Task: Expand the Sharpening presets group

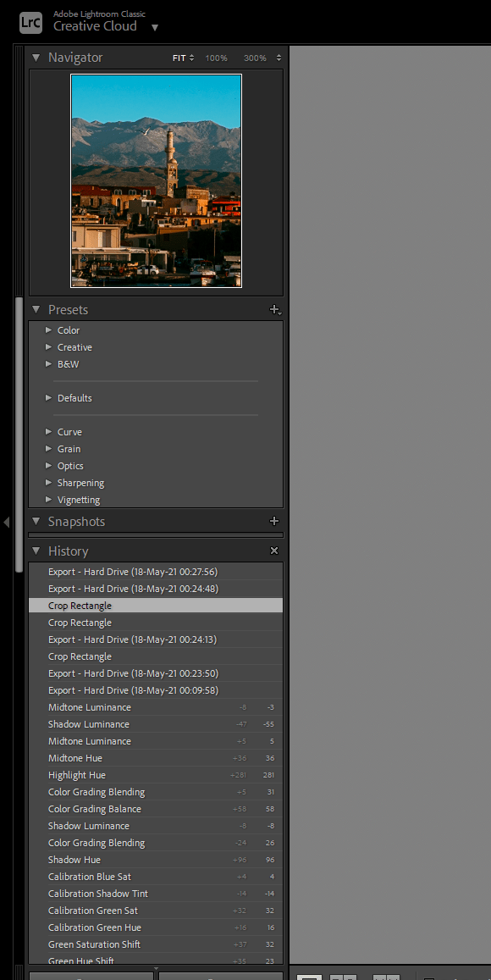Action: tap(49, 483)
